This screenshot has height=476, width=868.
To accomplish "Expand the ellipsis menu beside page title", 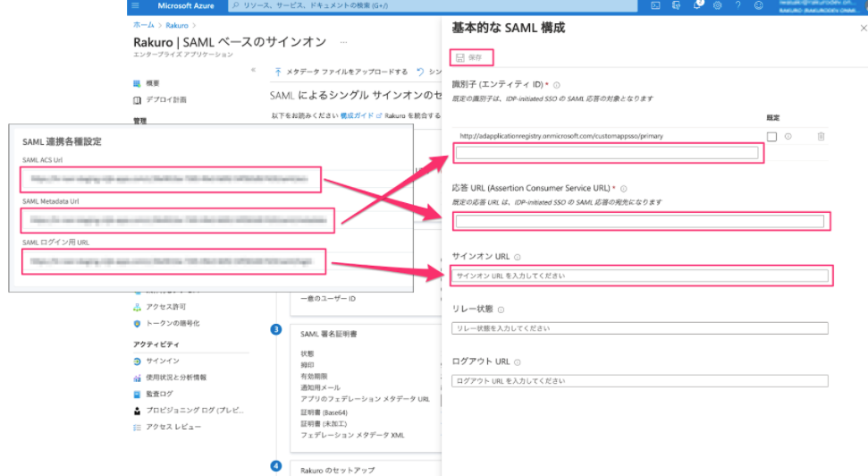I will pos(344,43).
